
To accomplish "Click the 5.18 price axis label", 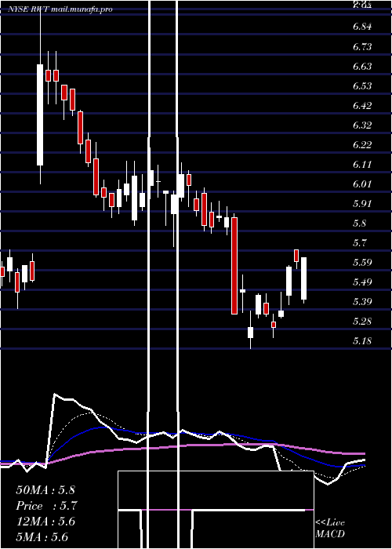I will pyautogui.click(x=362, y=340).
